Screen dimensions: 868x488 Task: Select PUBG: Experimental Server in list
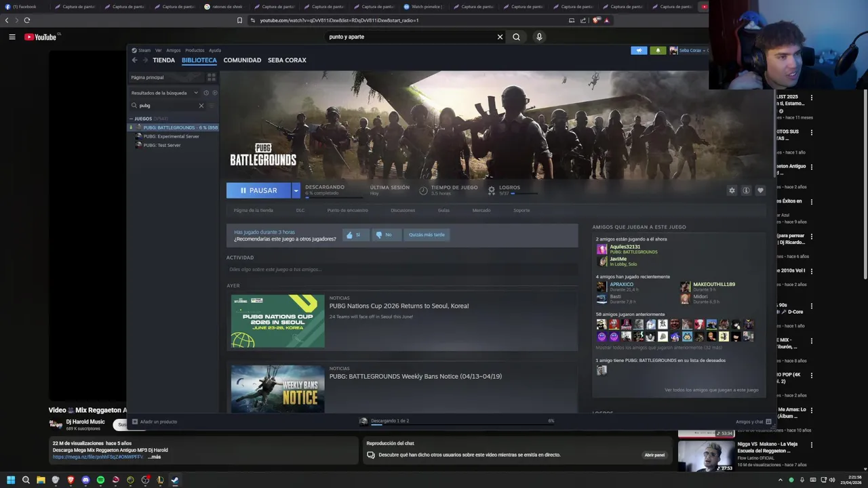(x=171, y=136)
